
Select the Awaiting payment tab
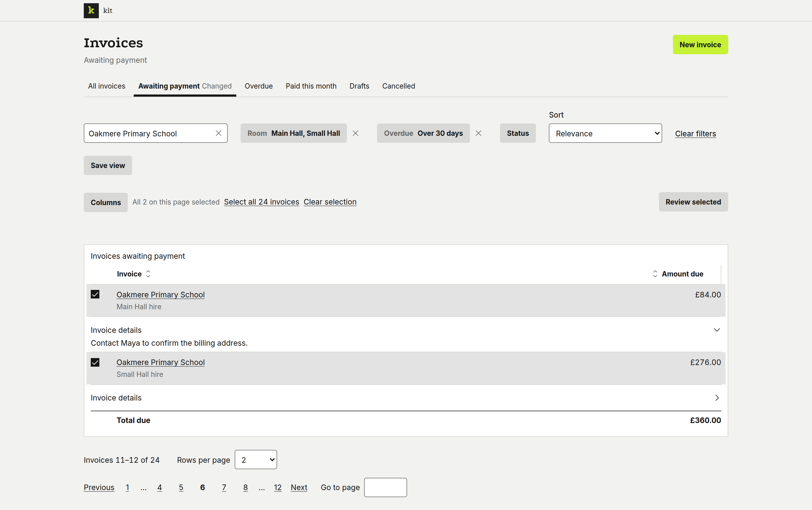(x=185, y=86)
